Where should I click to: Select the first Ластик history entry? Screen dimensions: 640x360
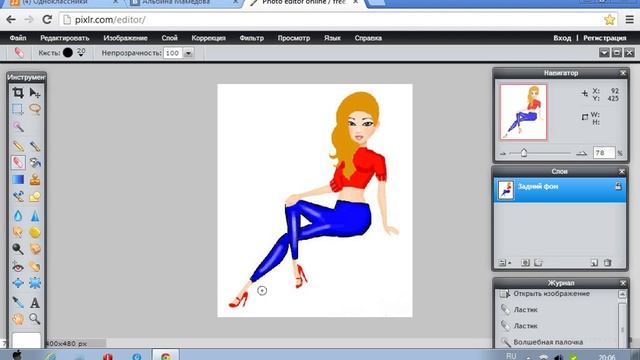click(x=557, y=310)
